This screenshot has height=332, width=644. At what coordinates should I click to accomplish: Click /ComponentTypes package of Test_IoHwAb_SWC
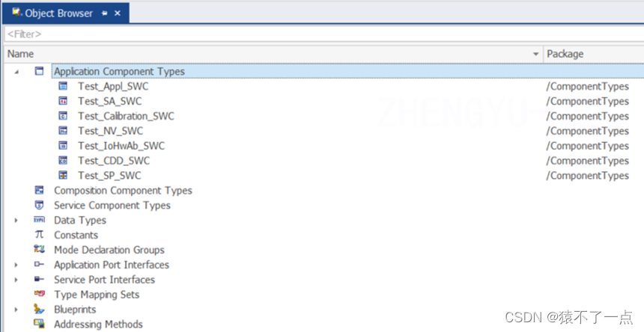point(587,146)
